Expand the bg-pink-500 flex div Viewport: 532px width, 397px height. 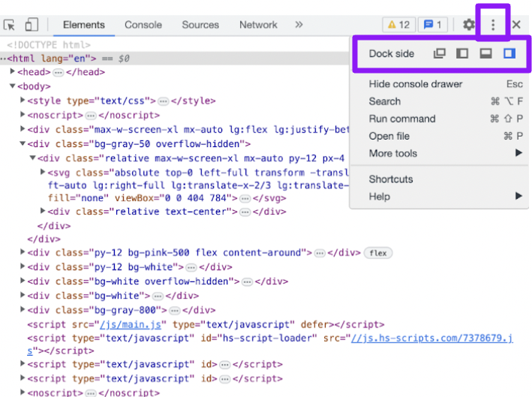23,251
